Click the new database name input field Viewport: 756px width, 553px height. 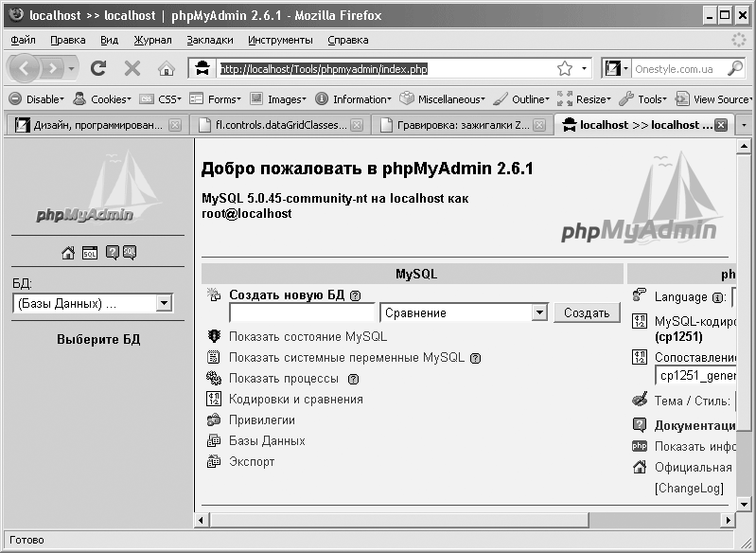[x=302, y=313]
